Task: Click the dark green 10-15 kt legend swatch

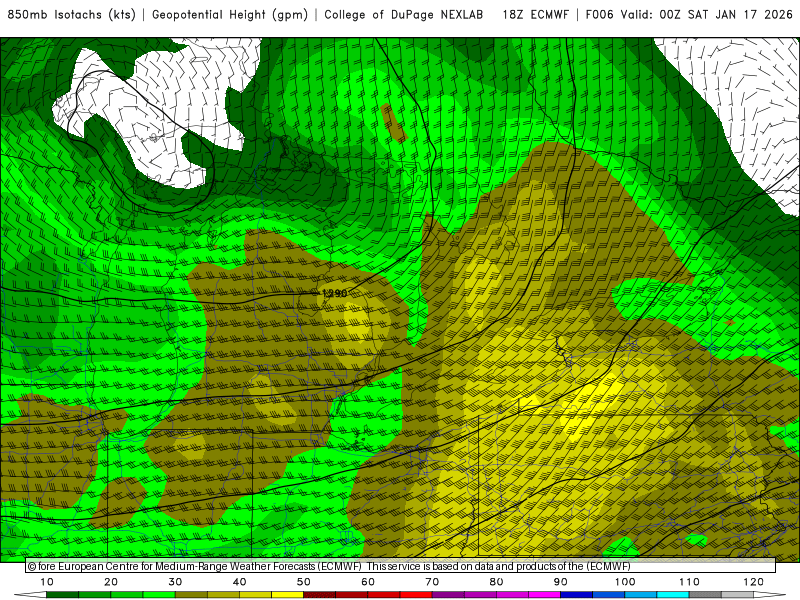Action: [x=62, y=595]
